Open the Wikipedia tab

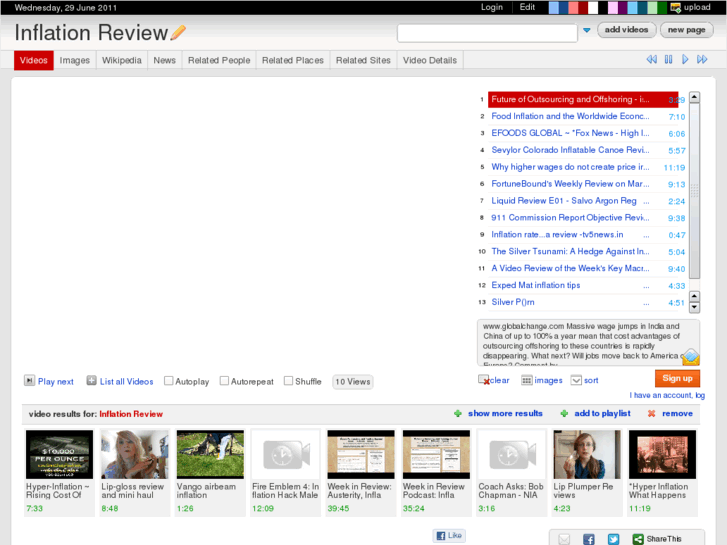tap(121, 60)
